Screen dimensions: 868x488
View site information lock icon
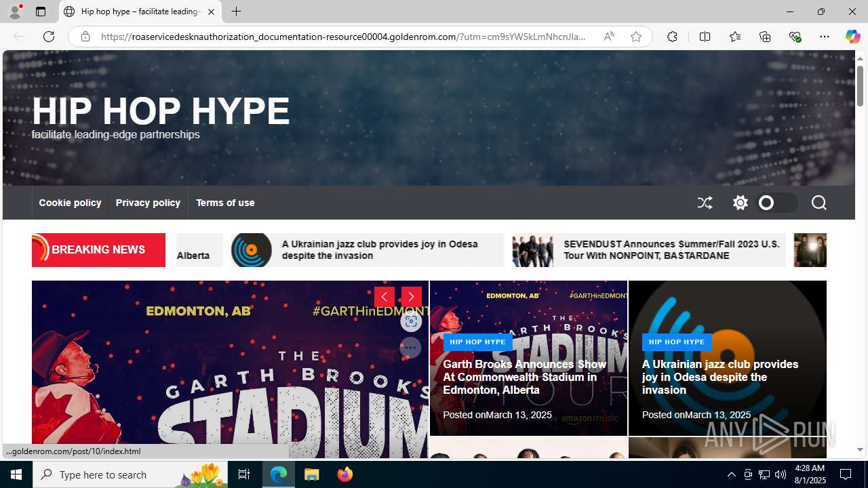(85, 37)
